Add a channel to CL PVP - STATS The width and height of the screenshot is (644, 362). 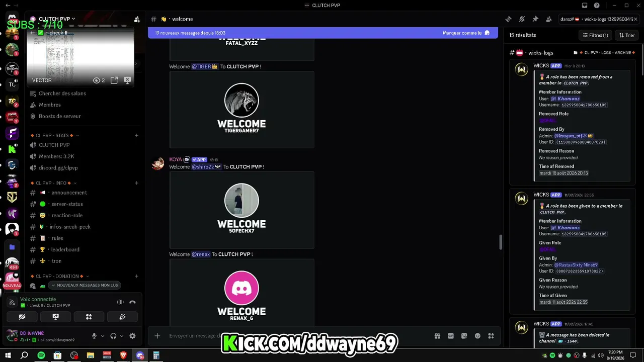(x=136, y=135)
